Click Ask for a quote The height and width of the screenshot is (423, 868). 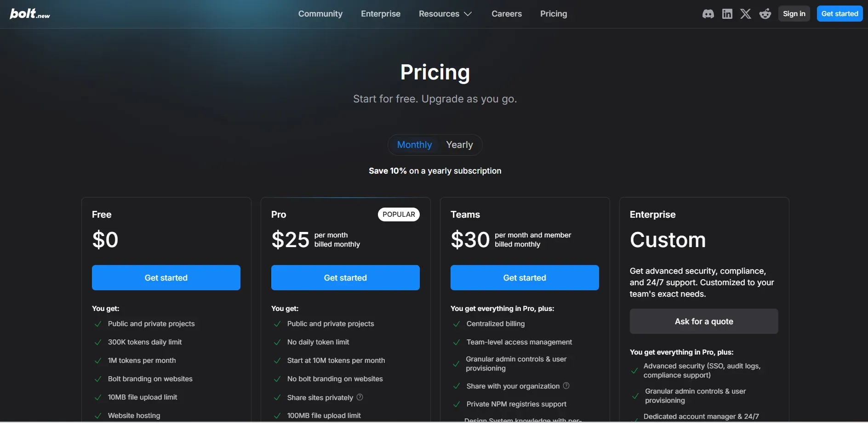point(703,321)
